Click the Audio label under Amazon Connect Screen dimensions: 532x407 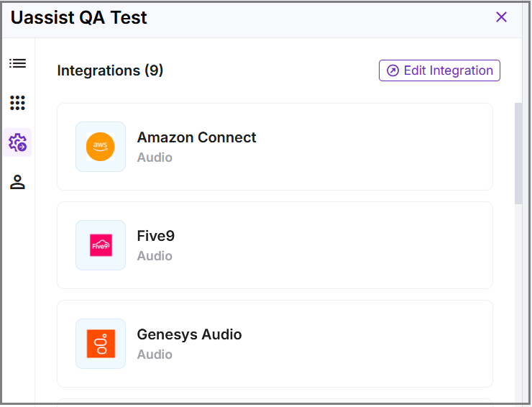click(x=155, y=157)
